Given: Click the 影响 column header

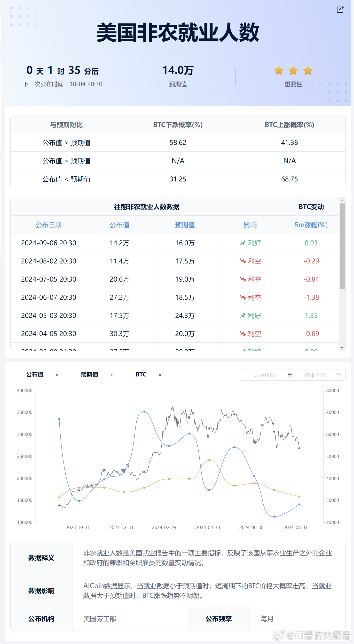Looking at the screenshot, I should (x=250, y=225).
